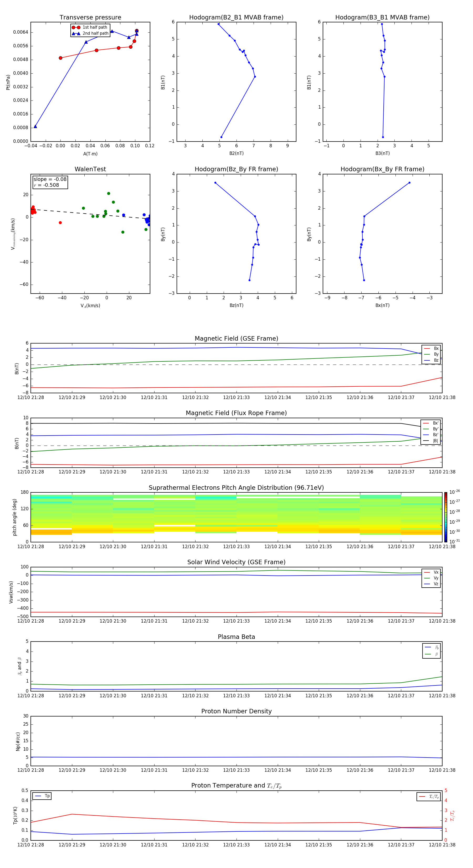Click the 'Pt(nPa)' axis label
This screenshot has height=868, width=473.
8,82
